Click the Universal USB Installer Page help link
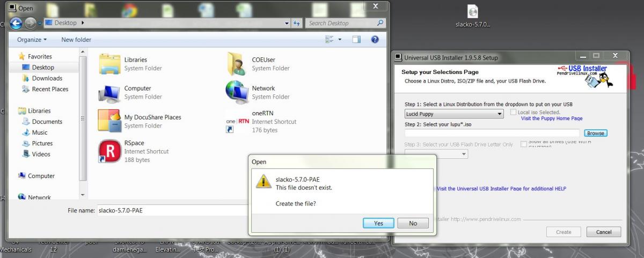Image resolution: width=644 pixels, height=258 pixels. tap(501, 189)
